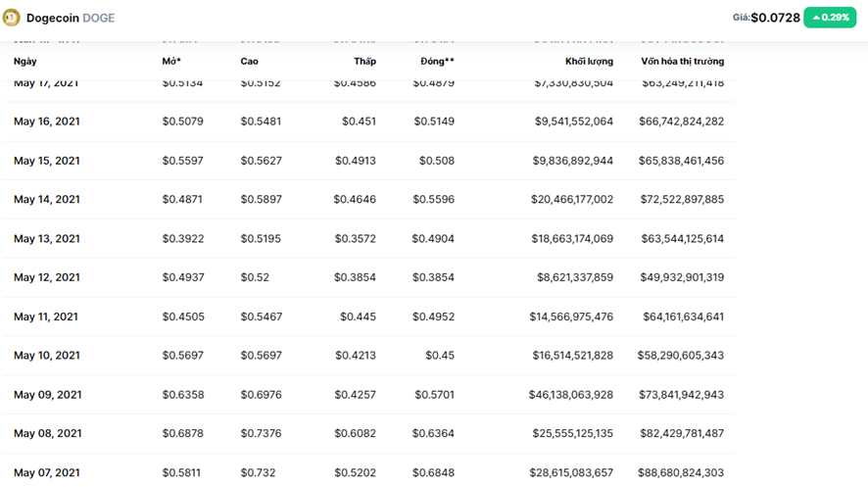
Task: Click the Dogecoin logo icon
Action: (13, 18)
